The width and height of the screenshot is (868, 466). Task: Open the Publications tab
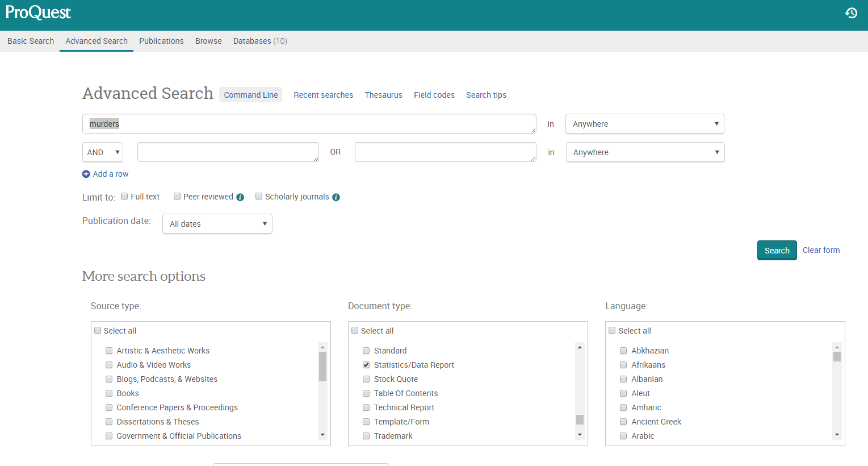coord(161,41)
